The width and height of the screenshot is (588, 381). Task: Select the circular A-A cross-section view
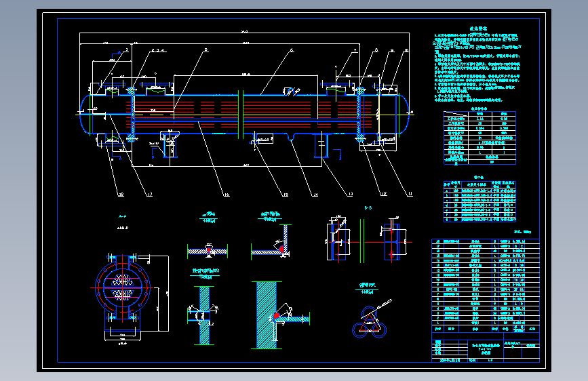click(123, 288)
